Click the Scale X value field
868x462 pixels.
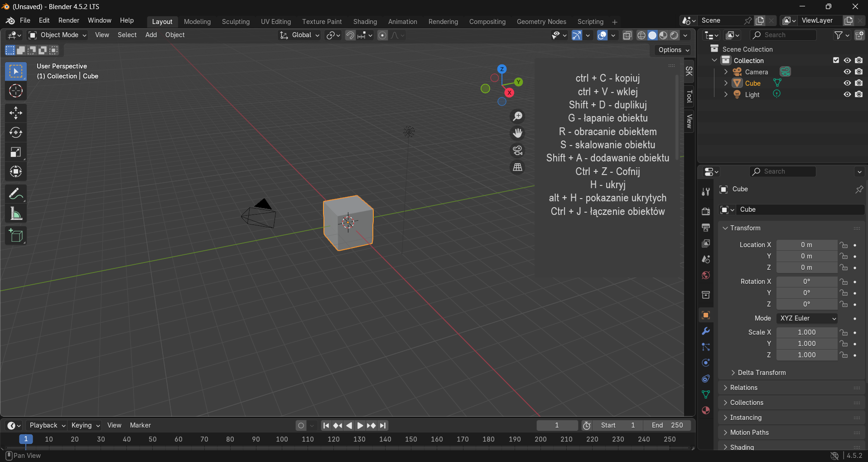[x=807, y=332]
